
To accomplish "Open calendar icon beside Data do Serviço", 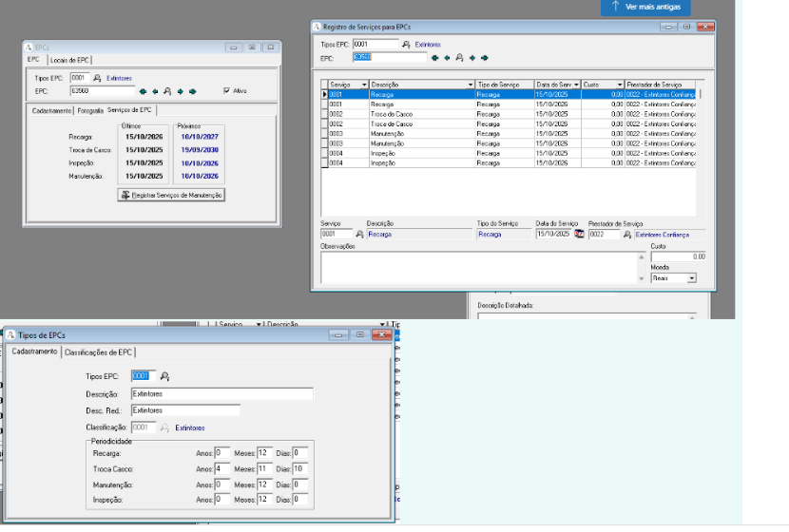I will [579, 234].
